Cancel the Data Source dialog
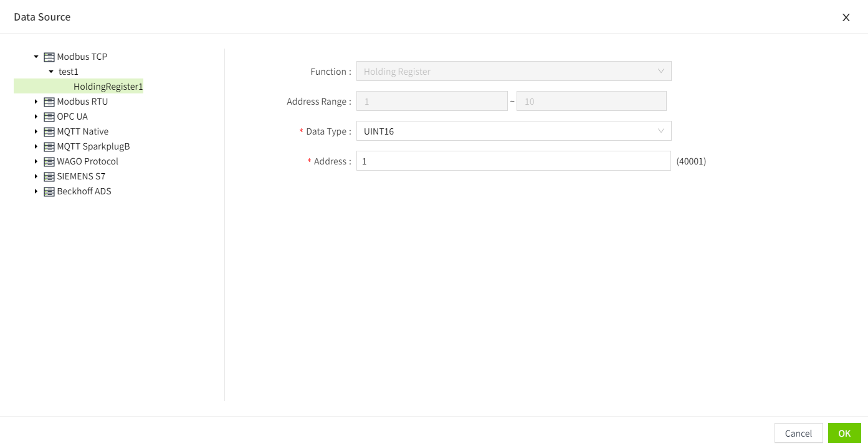The height and width of the screenshot is (446, 868). (798, 433)
